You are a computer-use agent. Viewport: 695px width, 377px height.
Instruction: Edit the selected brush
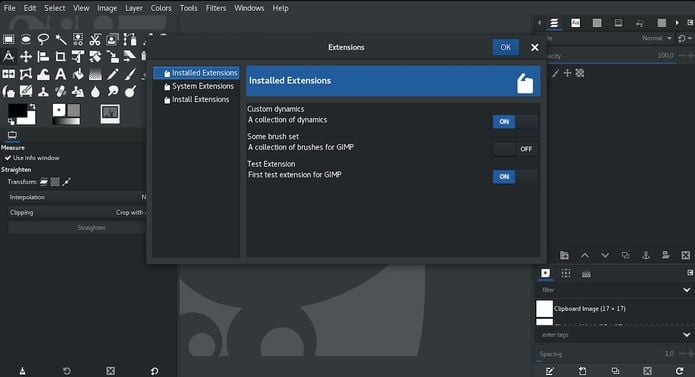[550, 371]
